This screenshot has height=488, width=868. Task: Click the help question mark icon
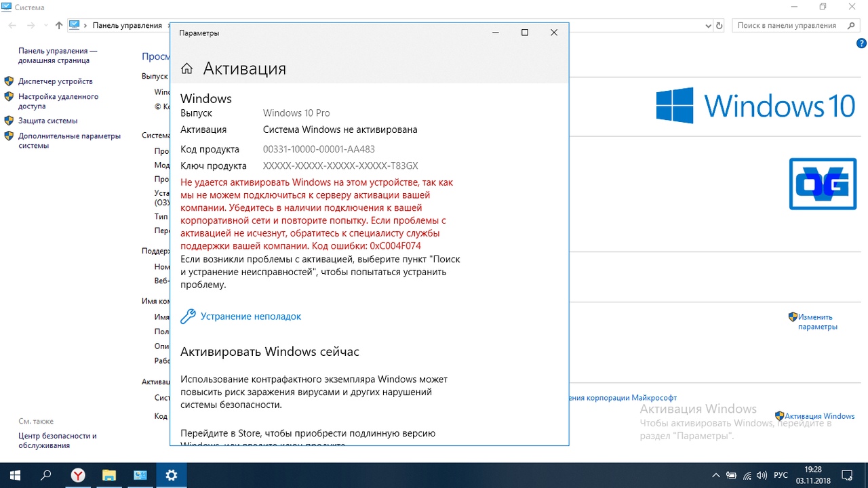(x=862, y=43)
